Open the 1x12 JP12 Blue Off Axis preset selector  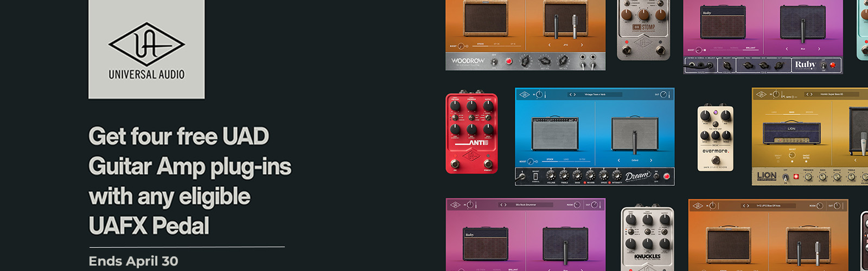click(768, 205)
